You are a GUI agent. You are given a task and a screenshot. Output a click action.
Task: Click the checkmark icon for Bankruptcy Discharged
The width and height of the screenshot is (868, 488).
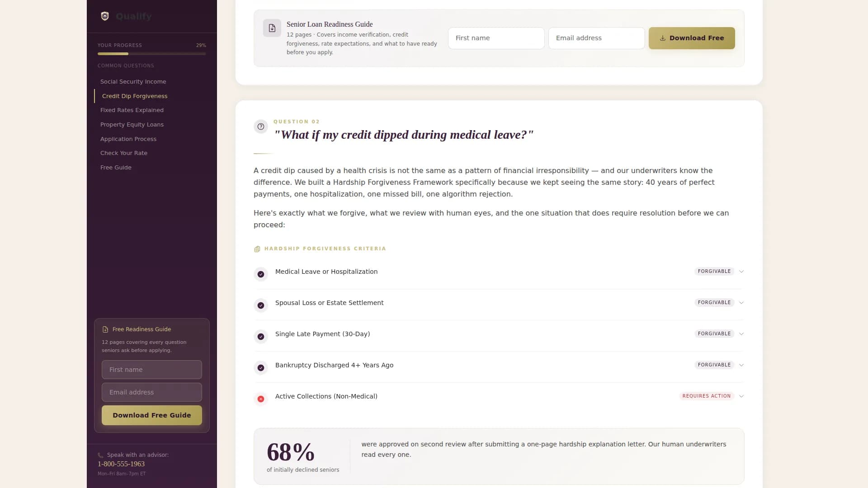tap(261, 368)
